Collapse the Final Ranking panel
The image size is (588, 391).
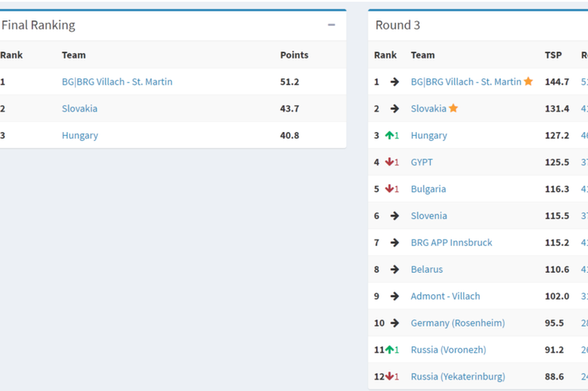[331, 25]
